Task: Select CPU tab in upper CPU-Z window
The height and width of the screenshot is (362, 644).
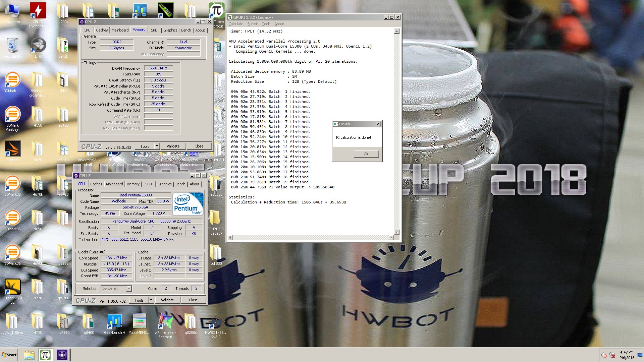Action: (x=87, y=30)
